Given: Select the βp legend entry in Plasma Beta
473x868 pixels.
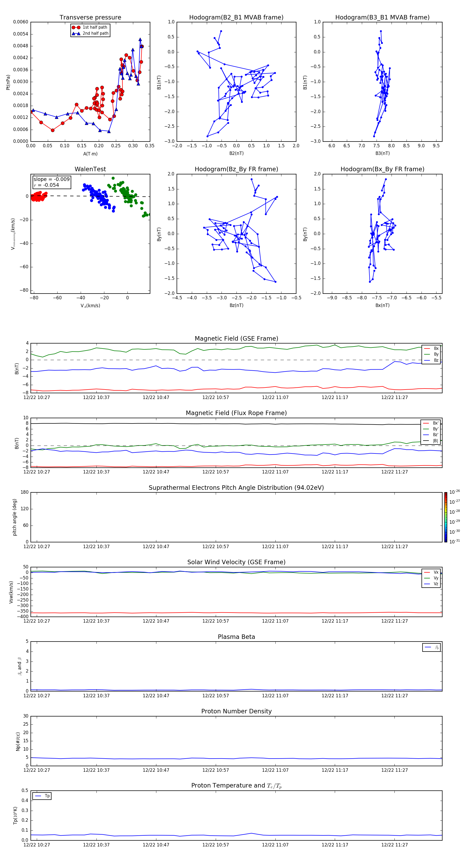Looking at the screenshot, I should (x=431, y=647).
